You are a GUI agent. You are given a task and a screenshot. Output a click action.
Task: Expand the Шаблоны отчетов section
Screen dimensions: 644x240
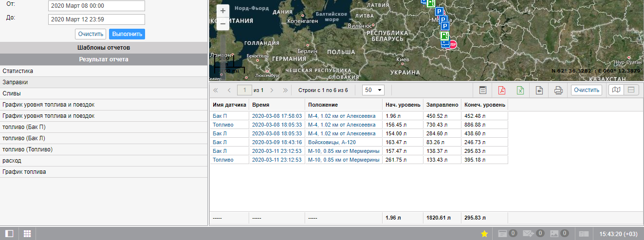104,48
